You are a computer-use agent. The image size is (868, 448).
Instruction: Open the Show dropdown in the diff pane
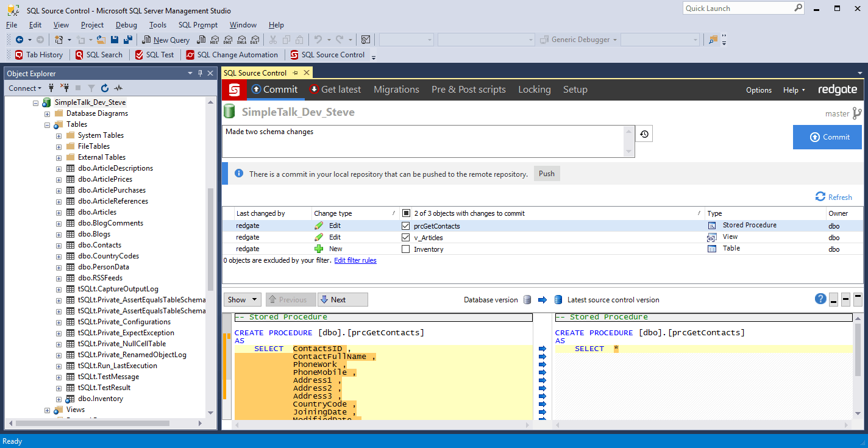(242, 299)
